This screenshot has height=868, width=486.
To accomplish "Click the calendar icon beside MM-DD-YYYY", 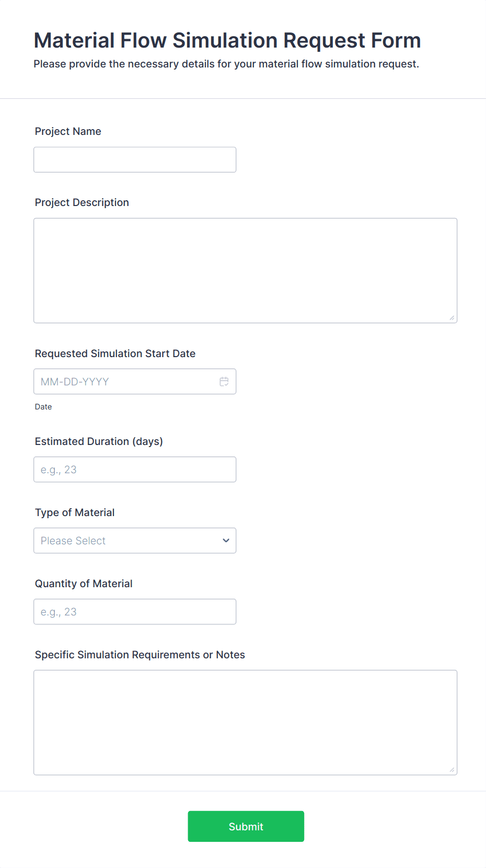I will (224, 381).
